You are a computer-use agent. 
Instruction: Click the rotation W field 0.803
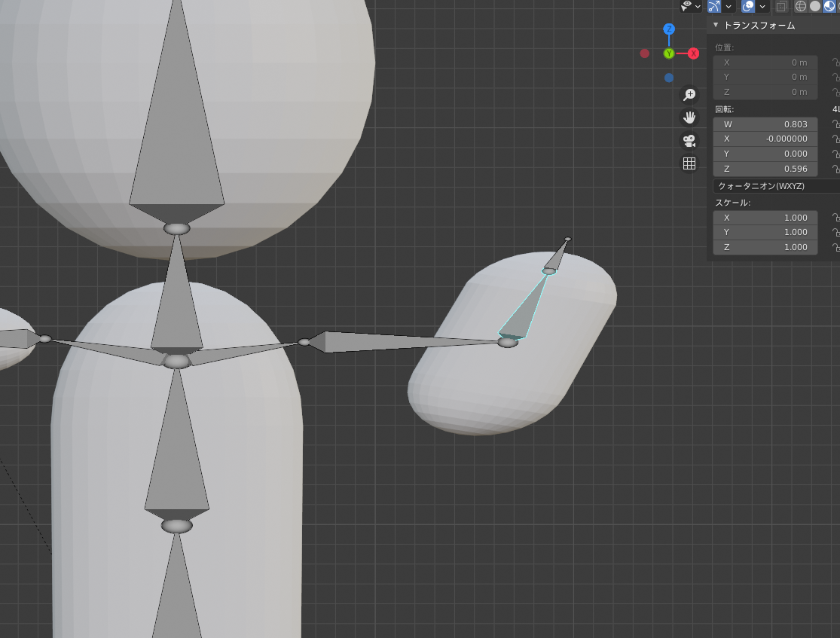(765, 124)
